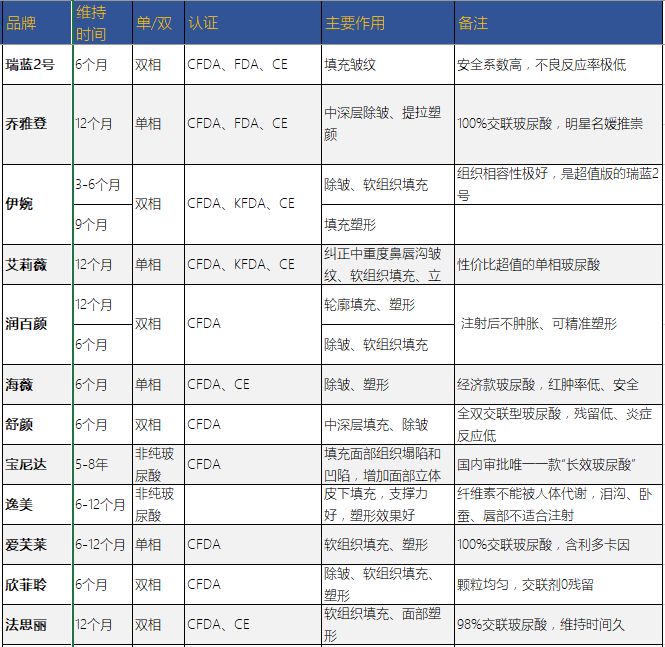Select the 宝尼达 brand cell

[x=26, y=464]
